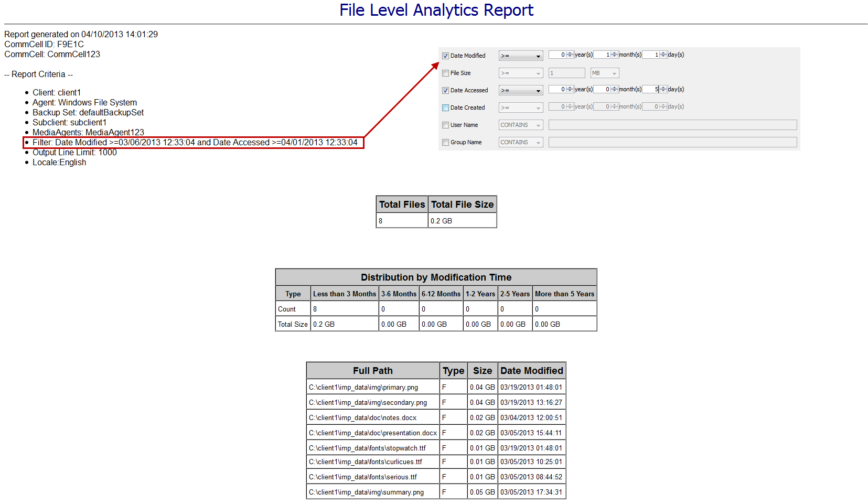This screenshot has width=868, height=504.
Task: Click the Date Modified month(s) spinner arrows
Action: click(x=615, y=55)
